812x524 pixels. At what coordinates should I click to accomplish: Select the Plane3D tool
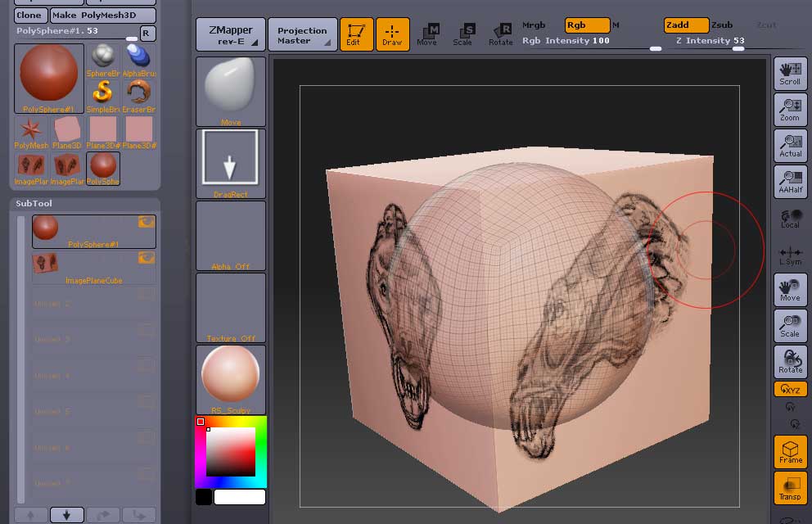[67, 133]
